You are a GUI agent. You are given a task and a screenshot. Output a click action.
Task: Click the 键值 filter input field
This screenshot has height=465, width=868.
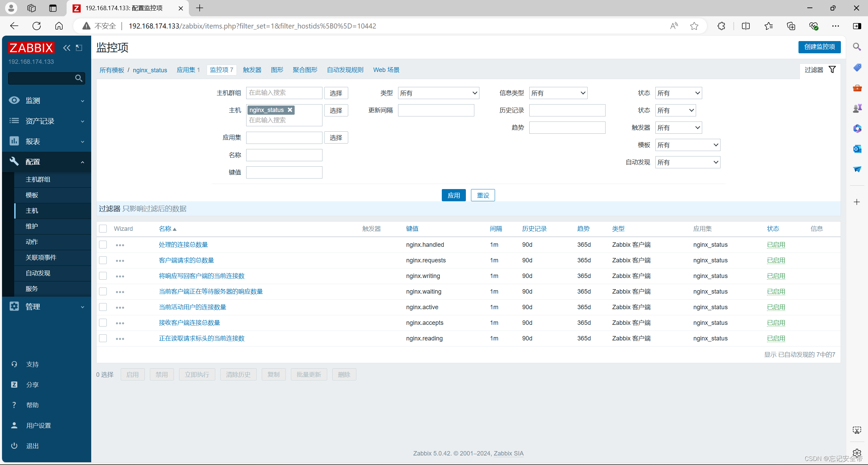click(284, 172)
